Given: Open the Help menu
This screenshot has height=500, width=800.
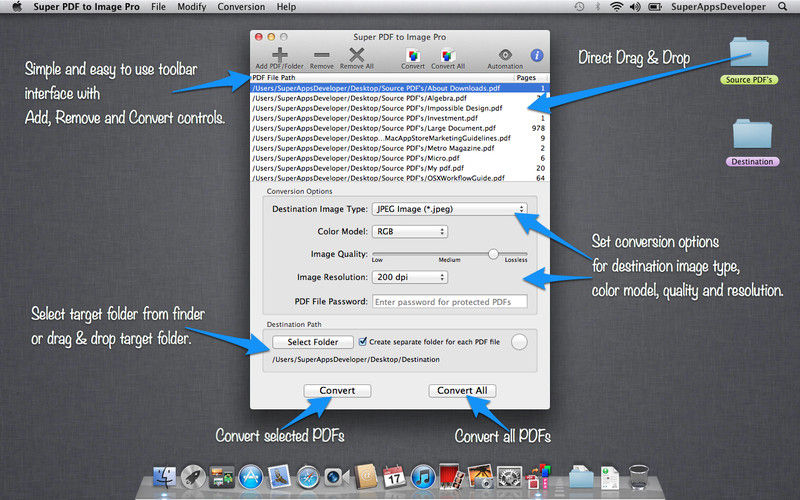Looking at the screenshot, I should [x=286, y=7].
